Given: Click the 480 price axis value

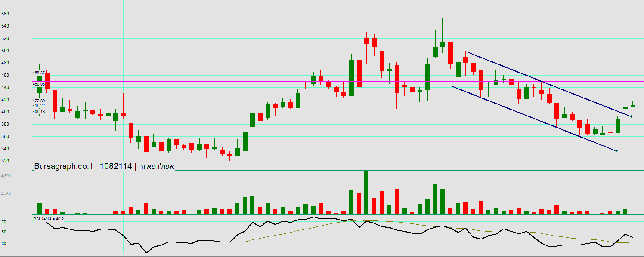Looking at the screenshot, I should point(5,63).
